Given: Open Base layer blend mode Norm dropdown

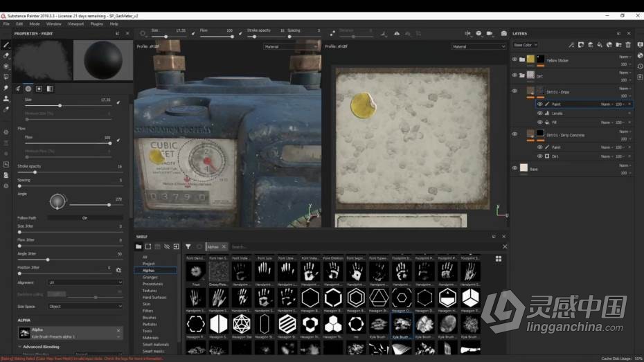Looking at the screenshot, I should pos(625,165).
